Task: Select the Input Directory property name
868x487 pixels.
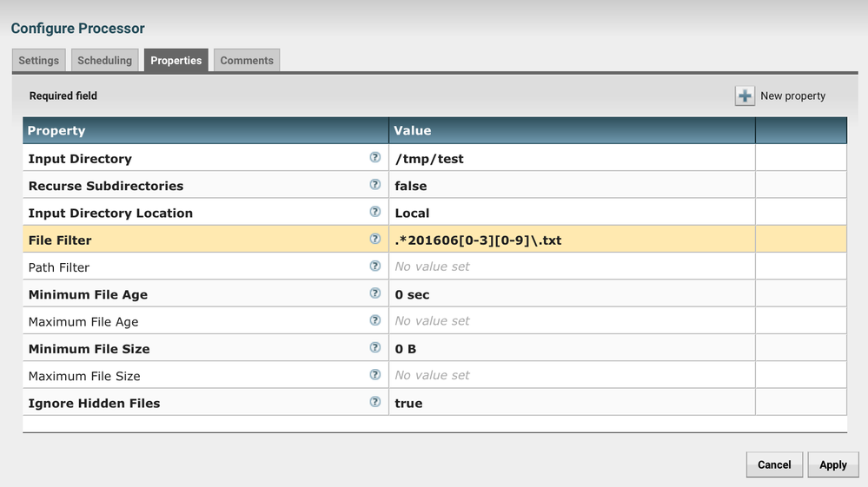Action: click(80, 159)
